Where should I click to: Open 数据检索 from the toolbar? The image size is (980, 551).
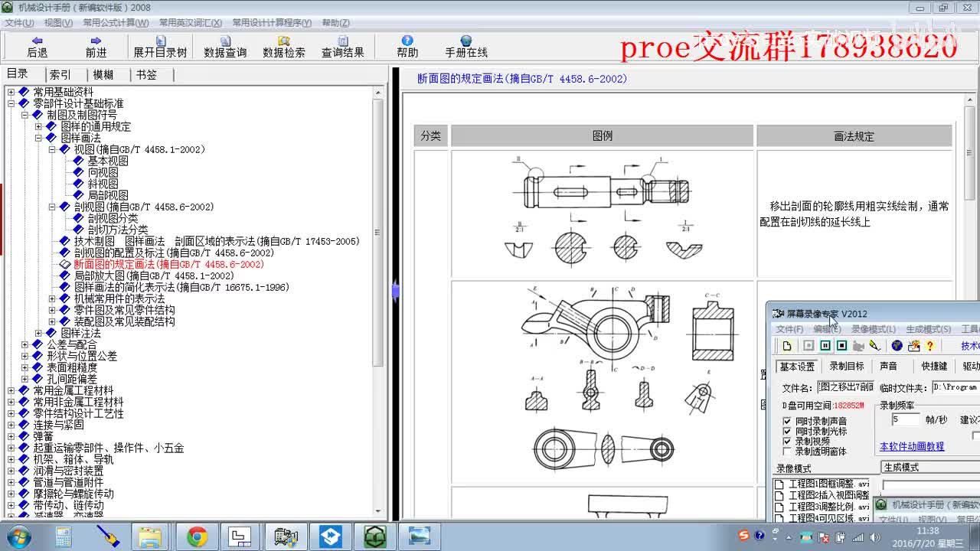[284, 47]
